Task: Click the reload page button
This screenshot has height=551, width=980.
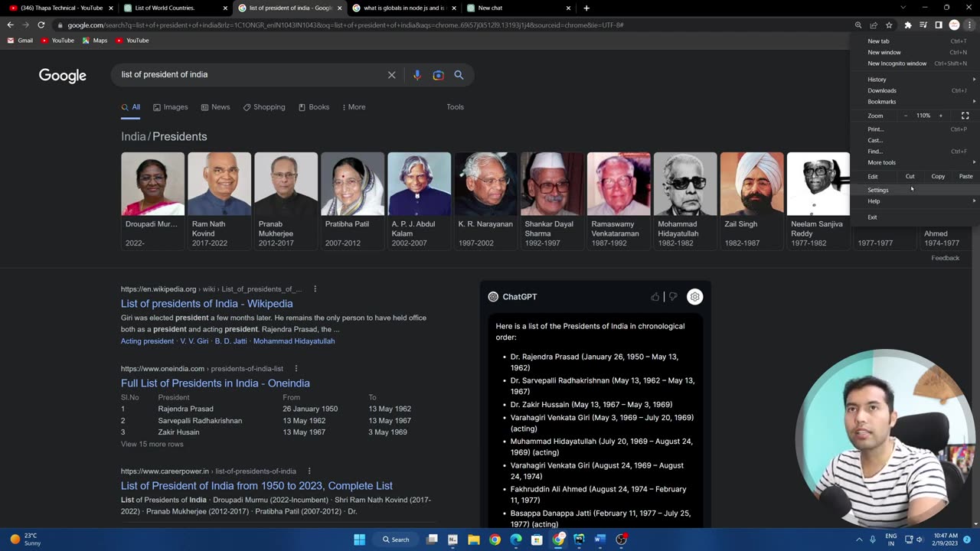Action: tap(41, 24)
